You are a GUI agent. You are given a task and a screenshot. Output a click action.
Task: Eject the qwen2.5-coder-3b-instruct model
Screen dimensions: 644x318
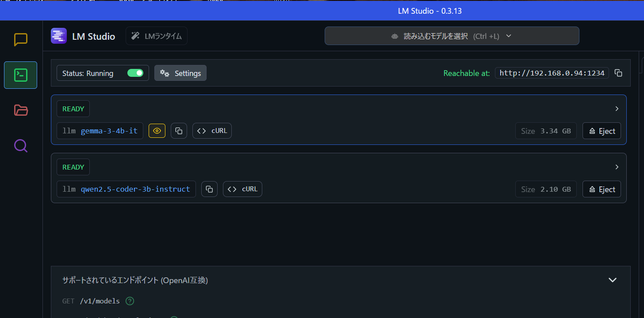coord(602,189)
